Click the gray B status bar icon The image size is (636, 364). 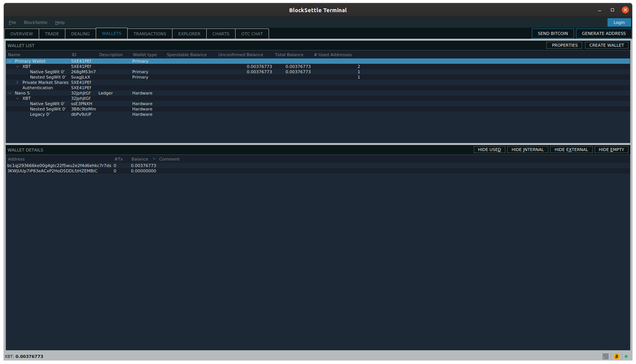point(606,356)
